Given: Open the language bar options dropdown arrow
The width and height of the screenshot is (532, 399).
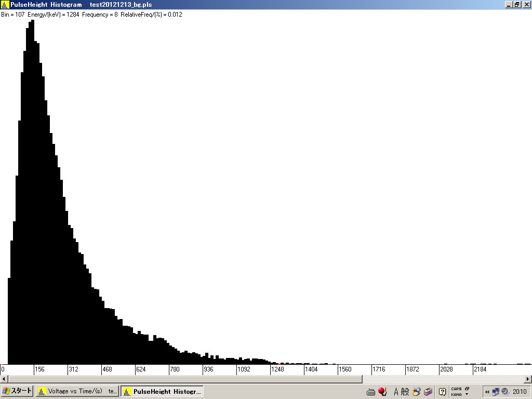Looking at the screenshot, I should [x=467, y=394].
